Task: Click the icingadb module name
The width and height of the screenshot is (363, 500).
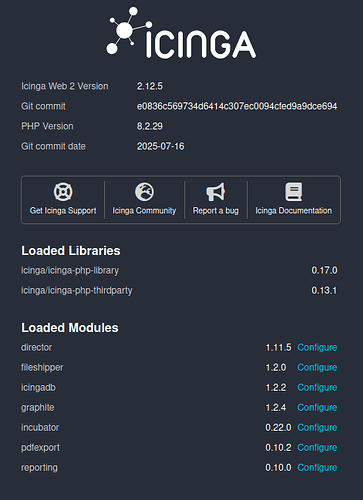Action: [38, 387]
